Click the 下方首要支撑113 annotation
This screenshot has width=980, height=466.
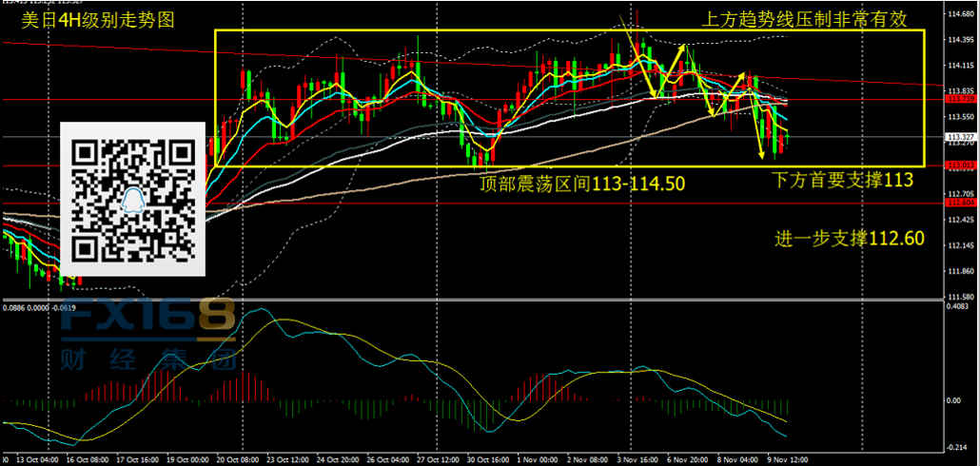click(841, 180)
